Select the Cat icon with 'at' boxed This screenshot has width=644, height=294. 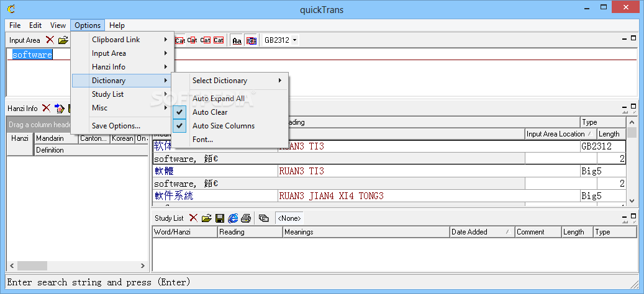pos(206,40)
